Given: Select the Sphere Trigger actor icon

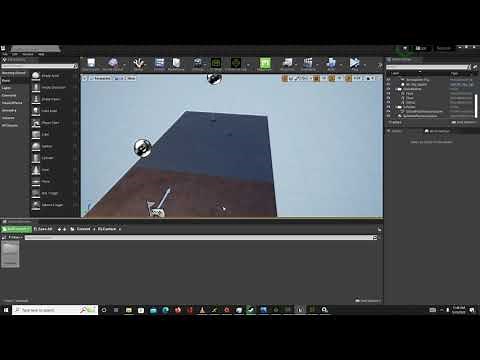Looking at the screenshot, I should pos(36,205).
